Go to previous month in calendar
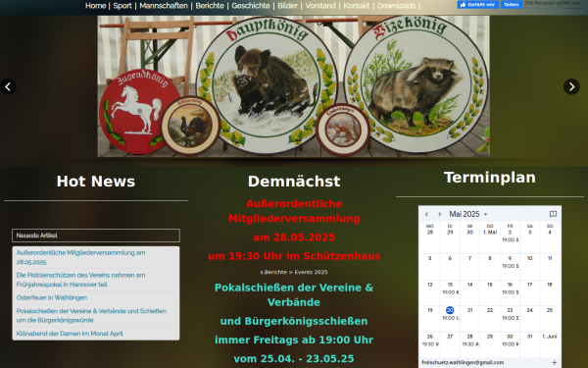This screenshot has height=368, width=588. point(426,214)
